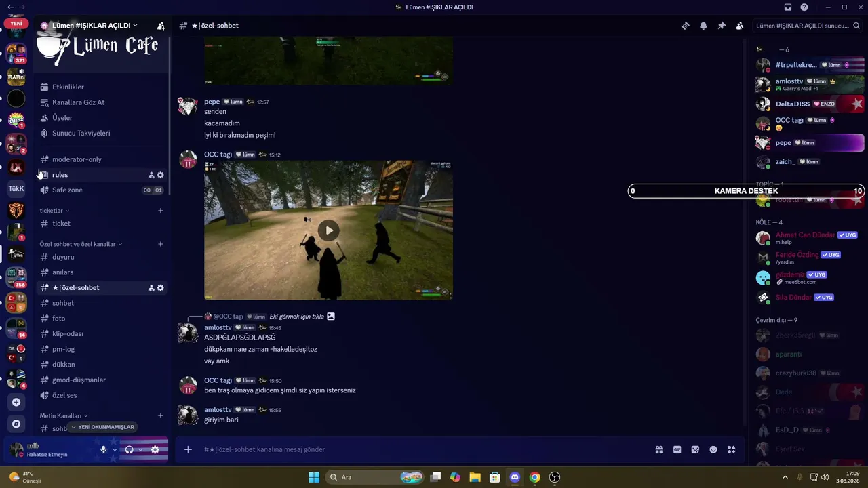Open the anılars channel
Screen dimensions: 868x488
point(102,272)
